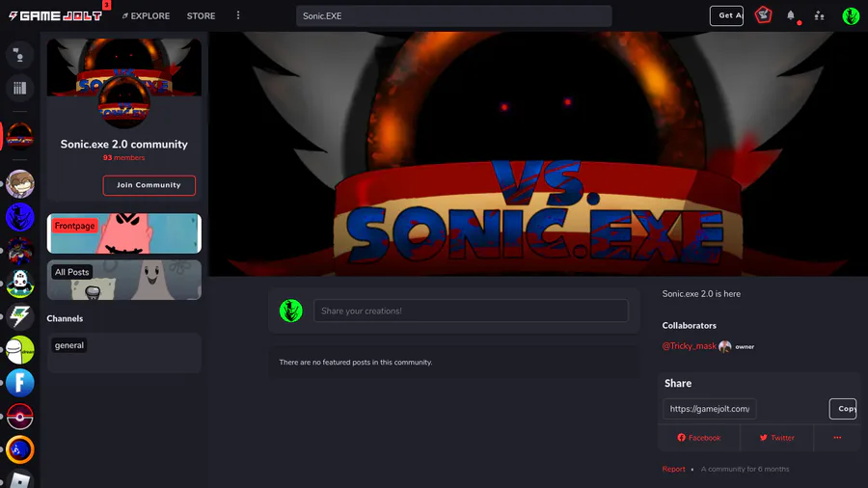This screenshot has width=868, height=488.
Task: Click the 93 members link
Action: click(124, 158)
